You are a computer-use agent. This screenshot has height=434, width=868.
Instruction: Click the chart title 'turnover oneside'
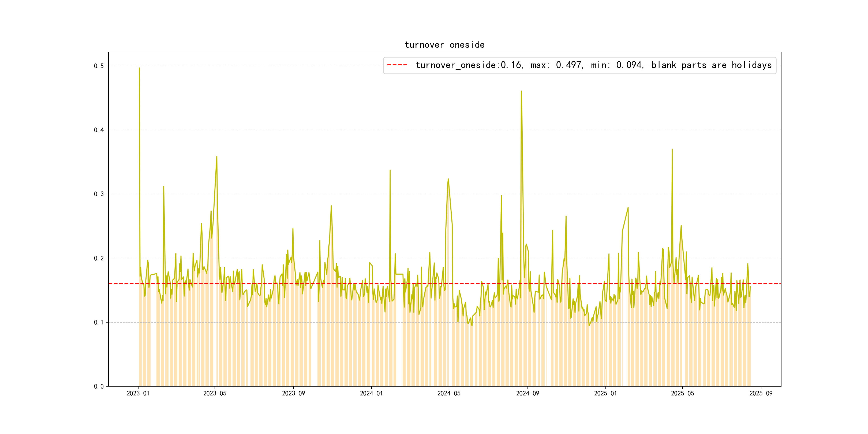pyautogui.click(x=444, y=45)
